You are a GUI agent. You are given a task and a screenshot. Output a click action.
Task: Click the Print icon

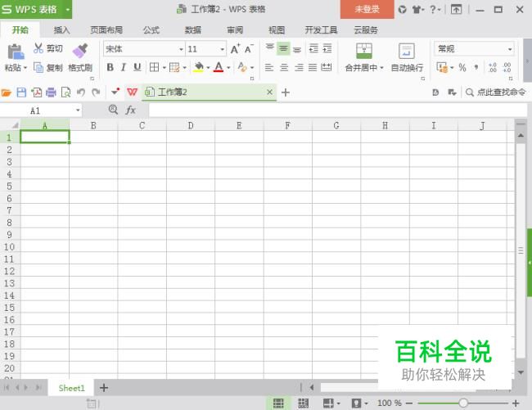[x=51, y=92]
